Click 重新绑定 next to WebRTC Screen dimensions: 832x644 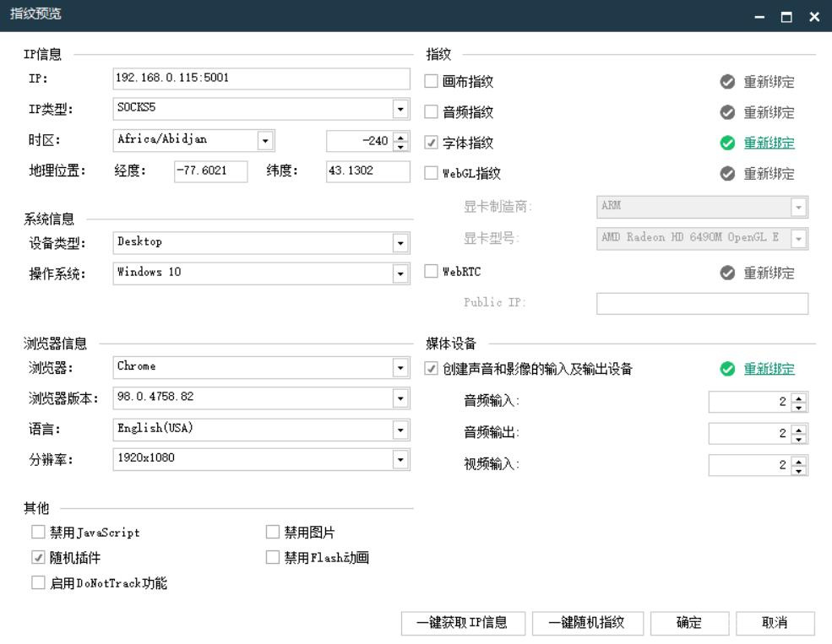click(x=769, y=273)
